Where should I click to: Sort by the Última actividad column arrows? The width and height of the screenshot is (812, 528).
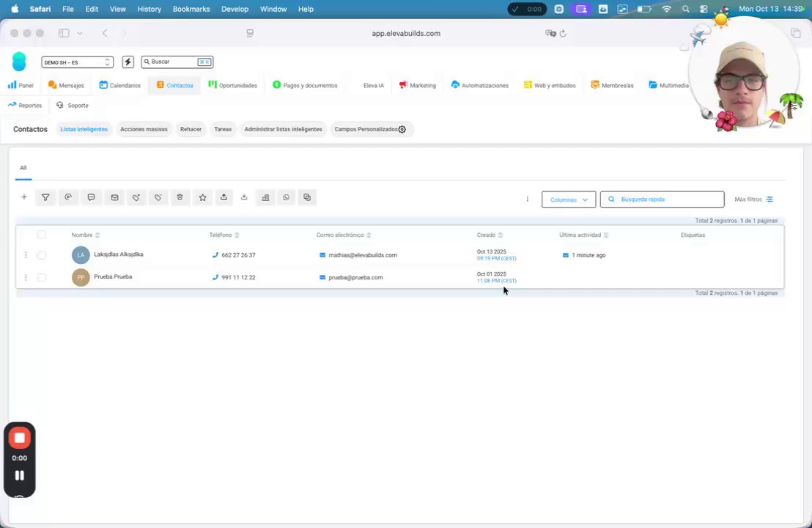tap(606, 235)
